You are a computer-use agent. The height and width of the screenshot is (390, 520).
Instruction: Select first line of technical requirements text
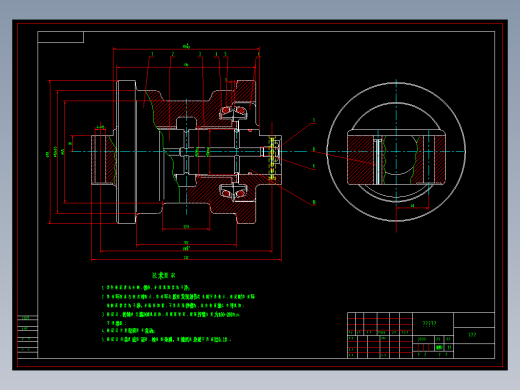(x=146, y=287)
